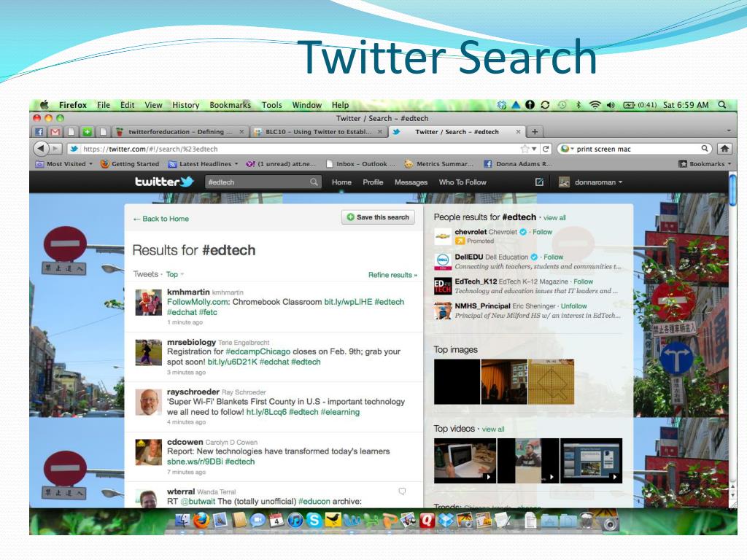Open Firefox from the Dock
This screenshot has height=560, width=747.
[x=201, y=520]
